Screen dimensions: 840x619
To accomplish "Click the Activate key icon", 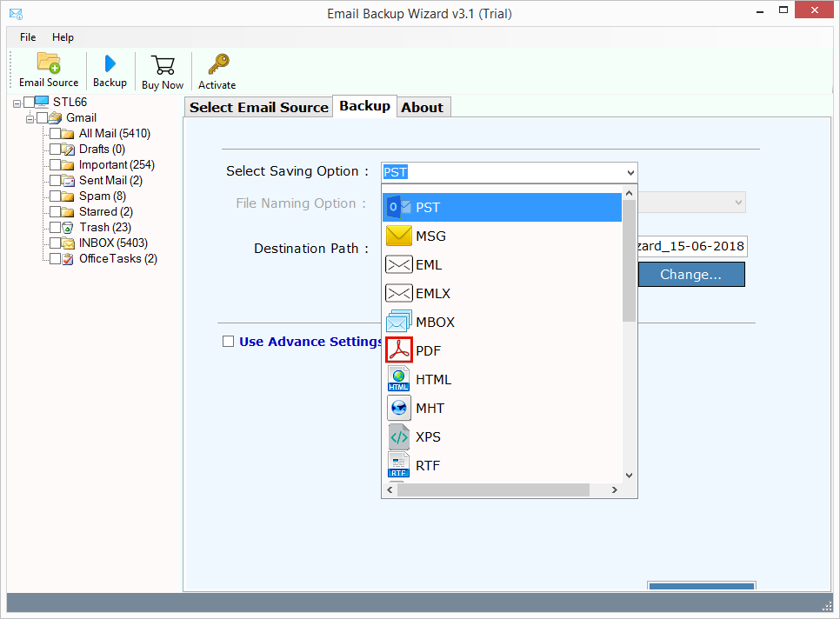I will coord(218,63).
